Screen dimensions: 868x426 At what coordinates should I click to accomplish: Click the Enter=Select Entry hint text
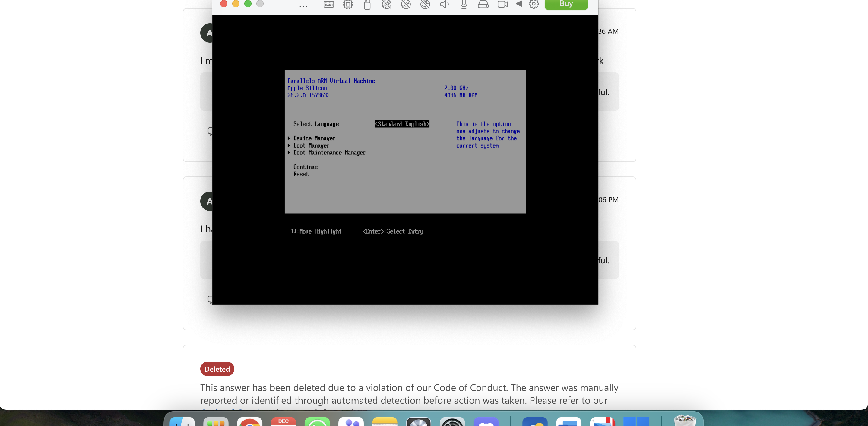[393, 231]
